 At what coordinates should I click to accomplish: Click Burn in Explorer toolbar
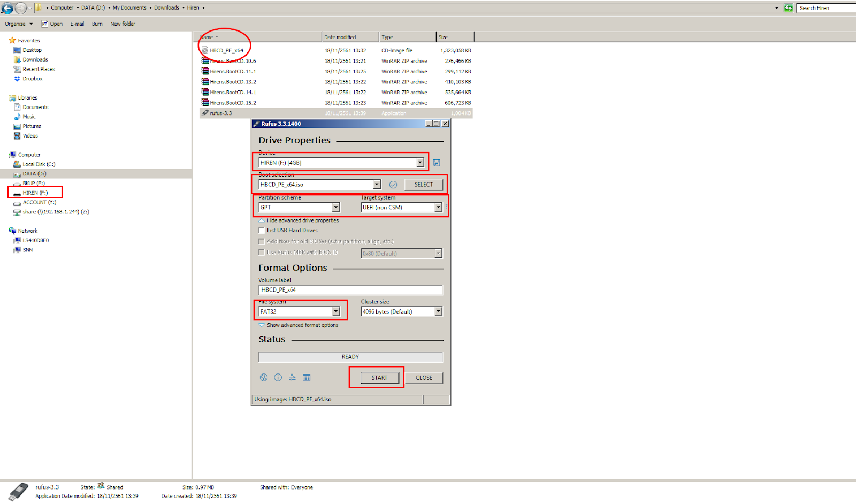coord(97,24)
